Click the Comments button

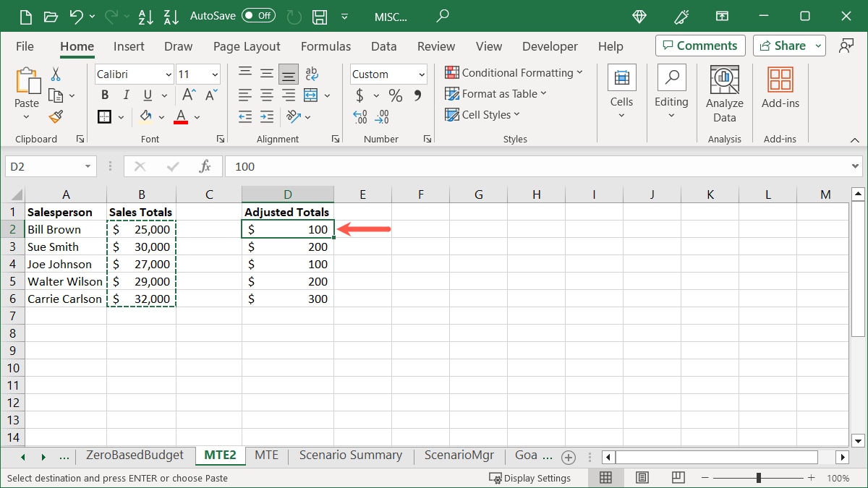699,45
